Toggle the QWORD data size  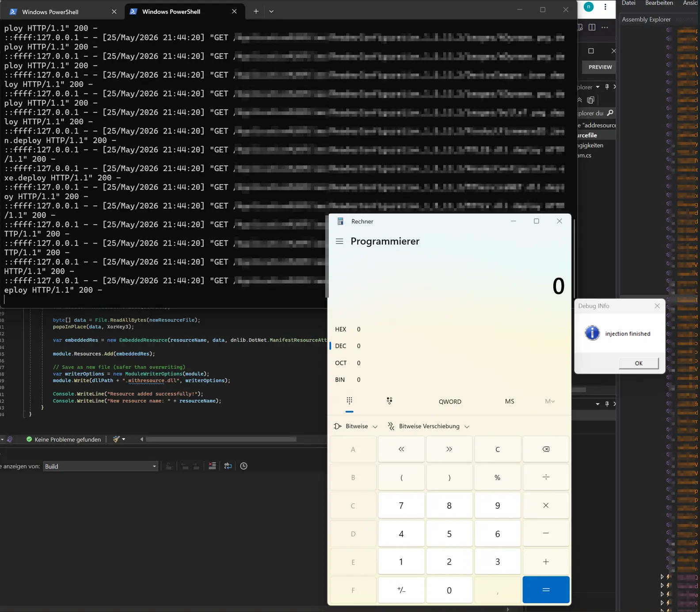[450, 402]
